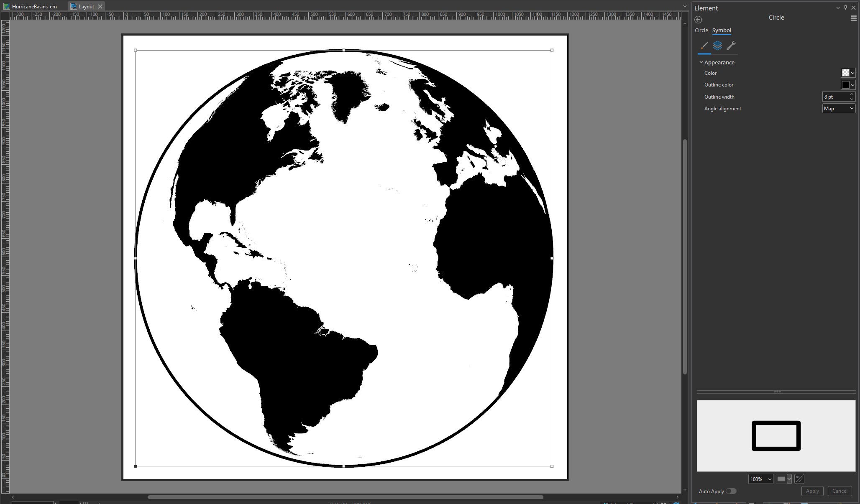Pin the Element pane with auto-hide

[x=845, y=8]
